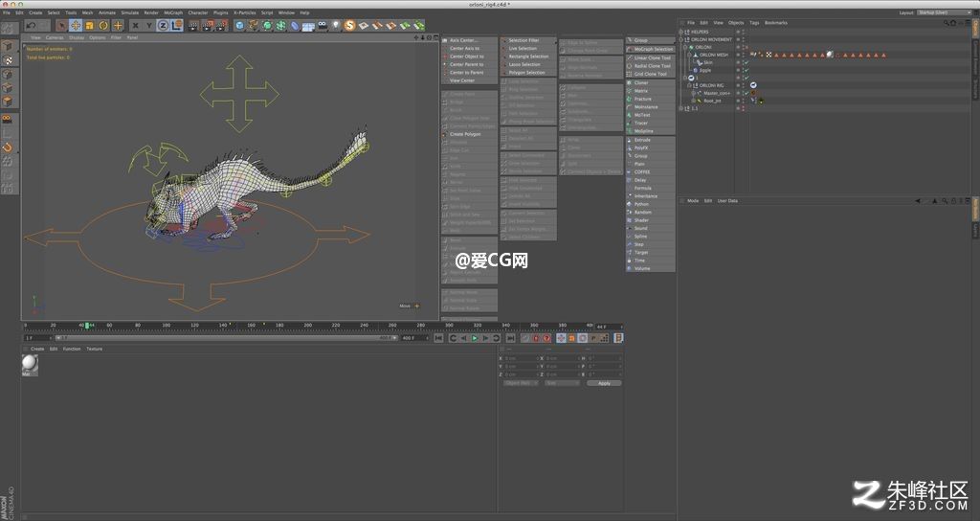Open the Simulate menu
Viewport: 980px width, 521px height.
pos(130,12)
